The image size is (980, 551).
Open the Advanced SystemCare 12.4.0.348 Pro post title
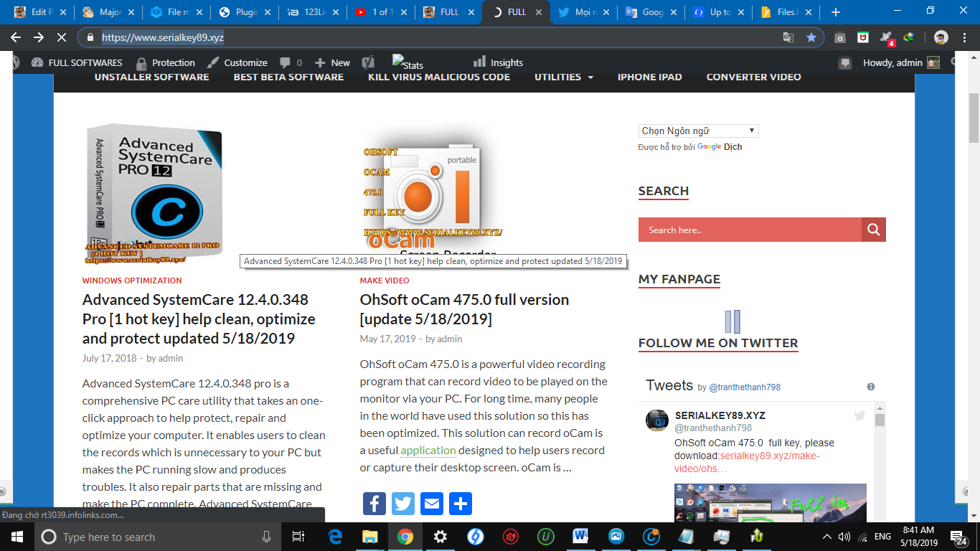click(x=199, y=319)
